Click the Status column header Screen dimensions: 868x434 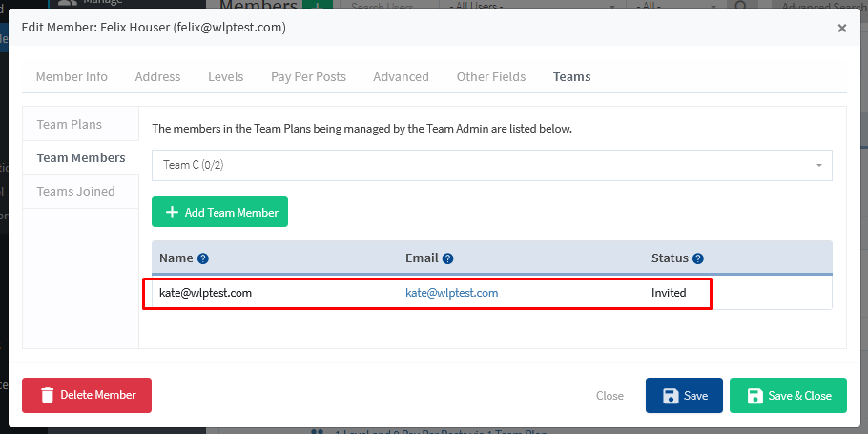coord(670,258)
